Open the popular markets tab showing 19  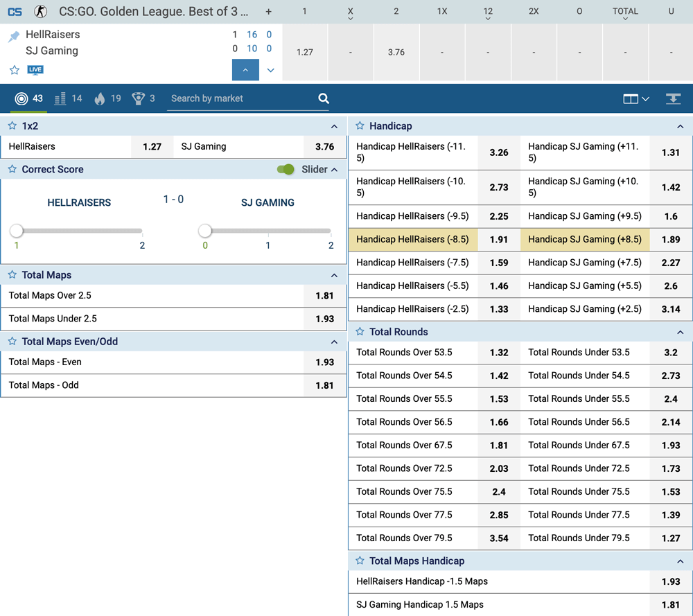(107, 98)
